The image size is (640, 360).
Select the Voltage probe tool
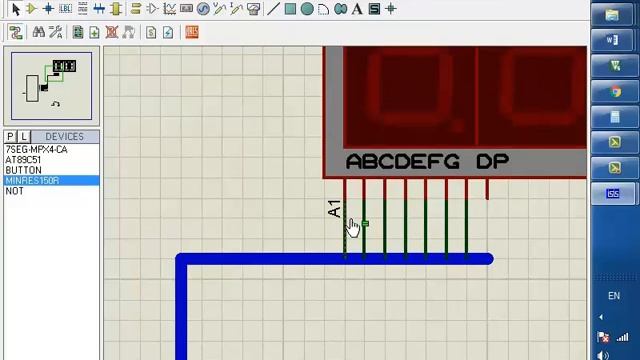click(x=220, y=9)
